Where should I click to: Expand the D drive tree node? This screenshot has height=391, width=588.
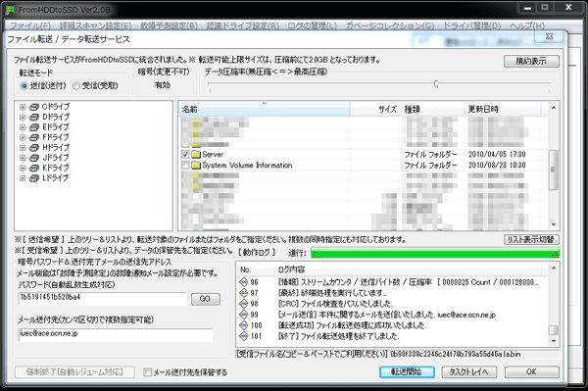tap(23, 118)
